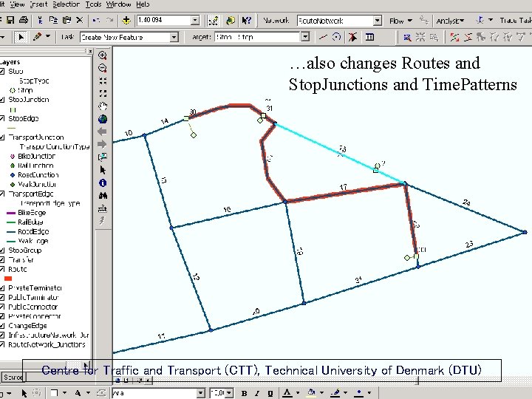Click the line color pen button
The width and height of the screenshot is (532, 399).
tap(335, 393)
